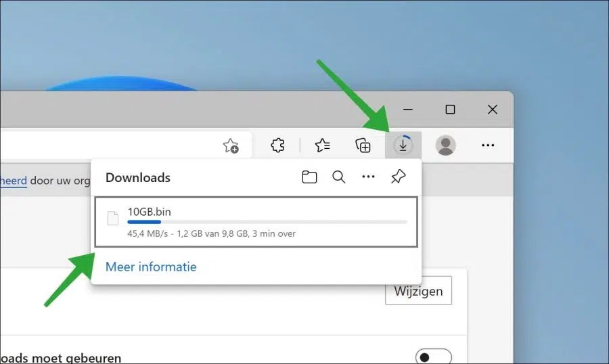Screen dimensions: 609x364
Task: Add this page to favorites star icon
Action: [231, 145]
